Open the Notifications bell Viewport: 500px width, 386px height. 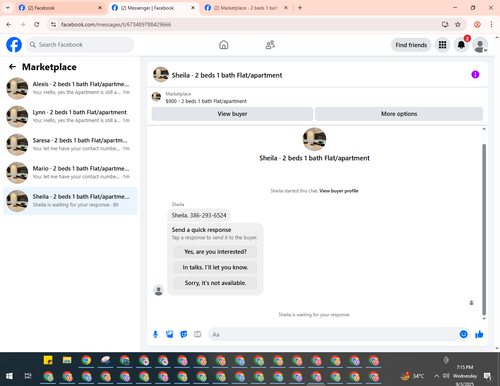[461, 45]
